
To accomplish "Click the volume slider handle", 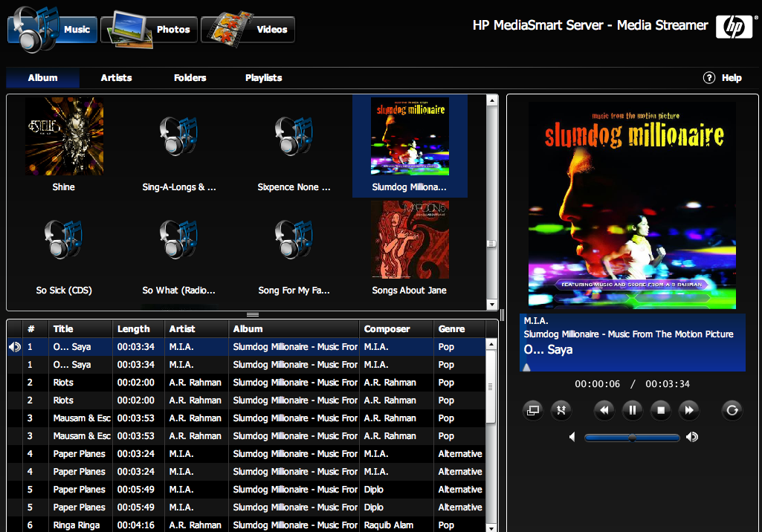I will (632, 438).
